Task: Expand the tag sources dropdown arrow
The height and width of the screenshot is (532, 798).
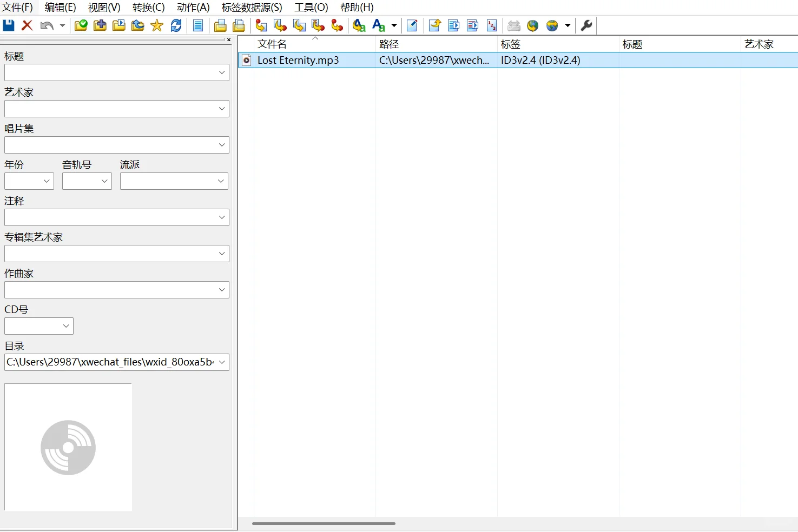Action: tap(568, 25)
